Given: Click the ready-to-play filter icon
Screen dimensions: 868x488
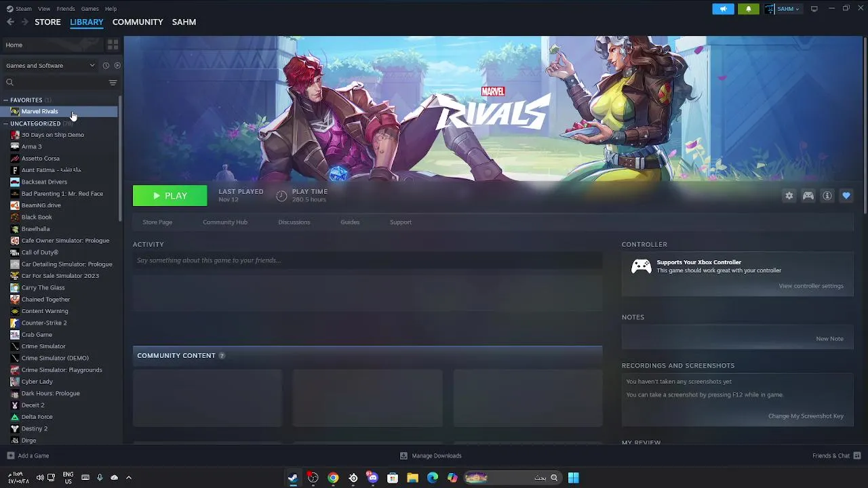Looking at the screenshot, I should tap(117, 66).
